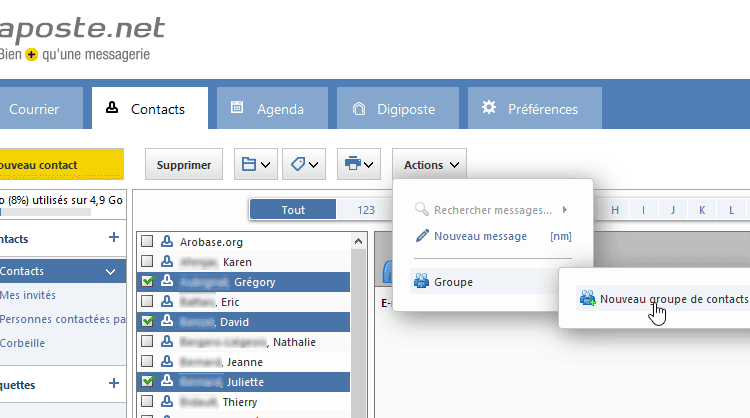Check the Arobase.org contact checkbox
Image resolution: width=750 pixels, height=418 pixels.
(147, 242)
